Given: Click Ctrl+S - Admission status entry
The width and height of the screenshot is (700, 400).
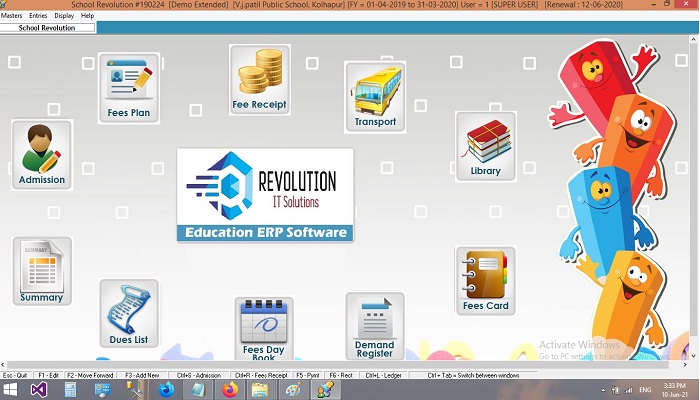Looking at the screenshot, I should 199,375.
